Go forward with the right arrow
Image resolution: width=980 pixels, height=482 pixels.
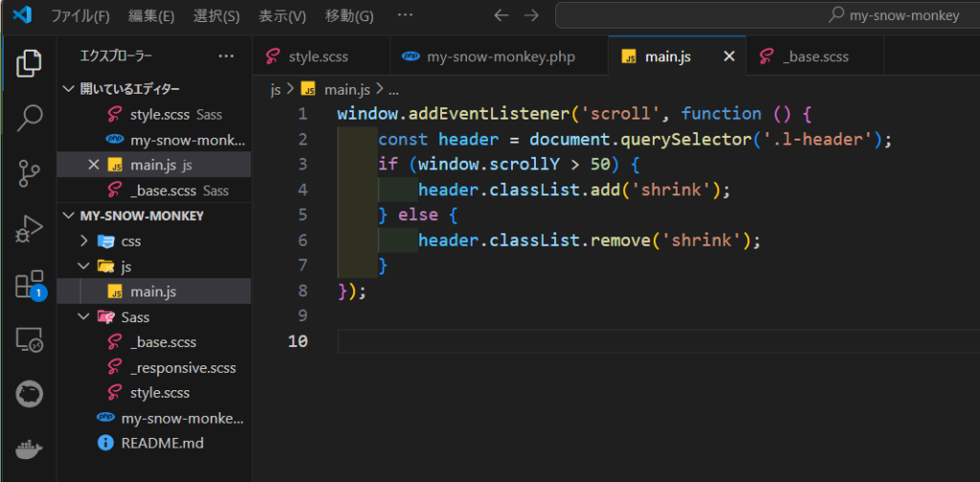pyautogui.click(x=531, y=15)
